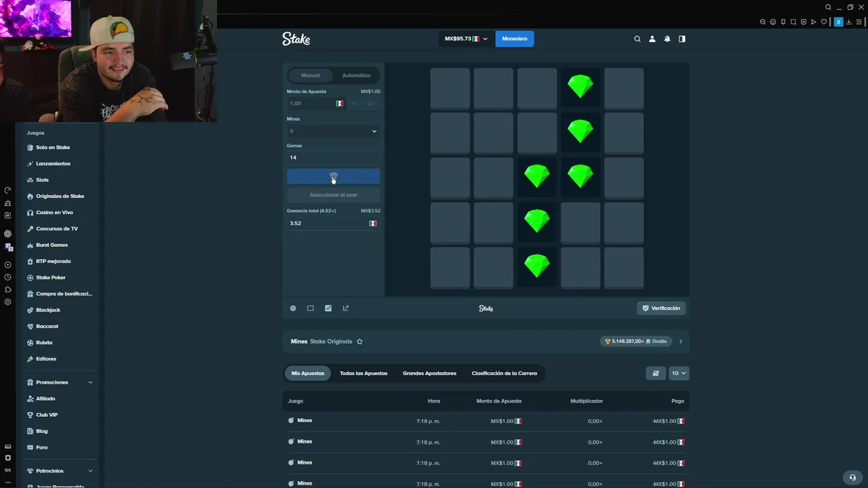Expand the Mines leaderboard chevron arrow
This screenshot has width=868, height=488.
(x=681, y=342)
